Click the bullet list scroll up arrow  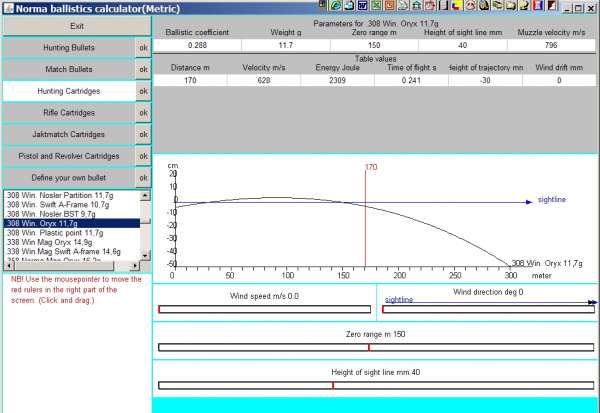[146, 194]
